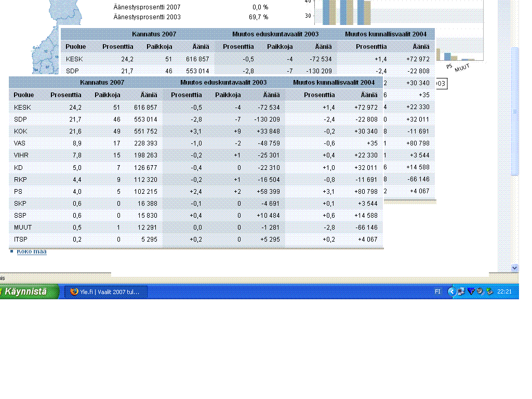Click the MUUT label on the bar chart
The width and height of the screenshot is (532, 399).
click(462, 68)
